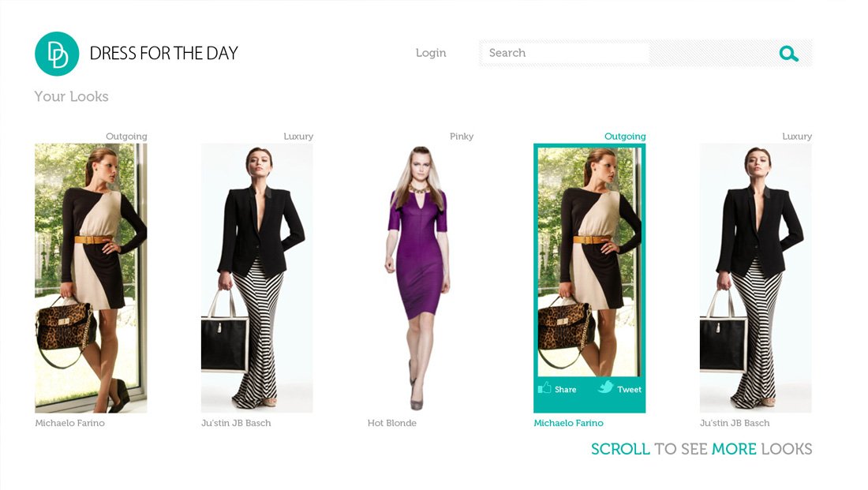Open the Login link
Screen dimensions: 868x490
click(431, 53)
